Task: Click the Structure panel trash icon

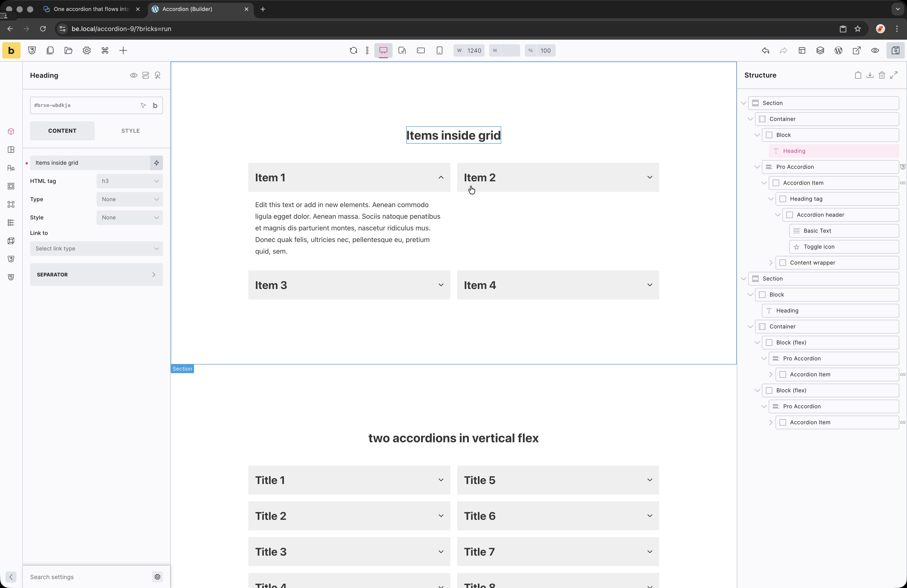Action: coord(882,75)
